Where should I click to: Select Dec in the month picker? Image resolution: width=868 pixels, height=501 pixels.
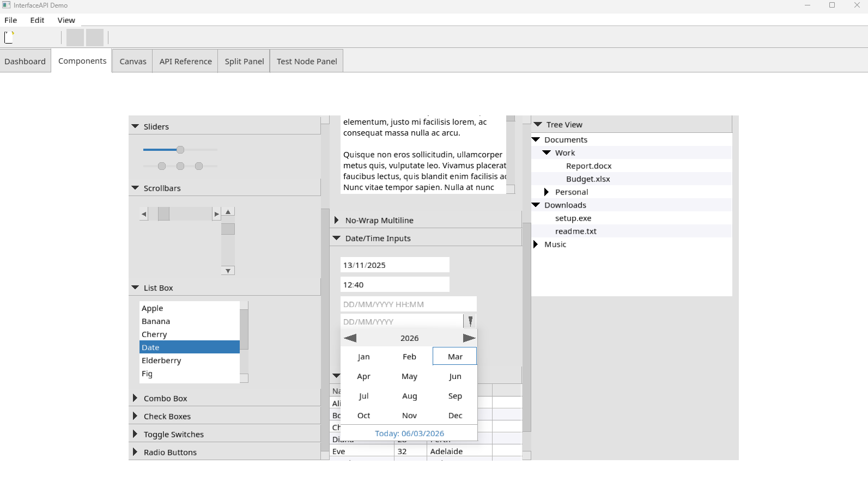455,416
